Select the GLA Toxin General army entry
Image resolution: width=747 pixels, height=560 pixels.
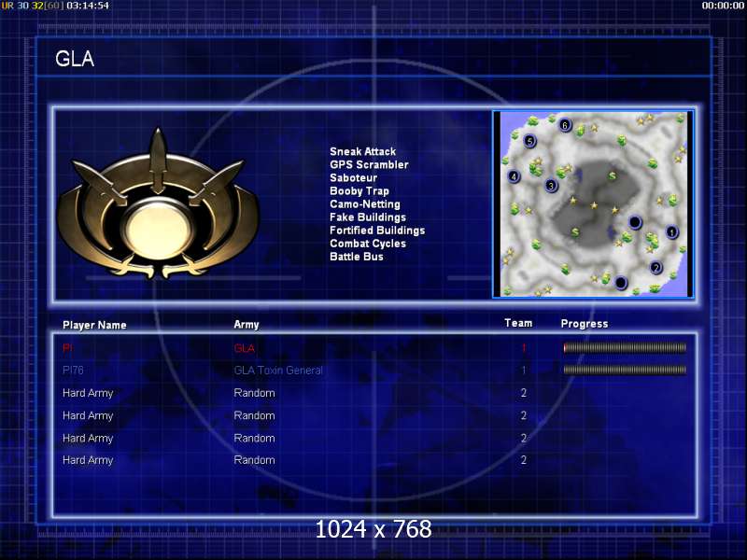click(278, 371)
